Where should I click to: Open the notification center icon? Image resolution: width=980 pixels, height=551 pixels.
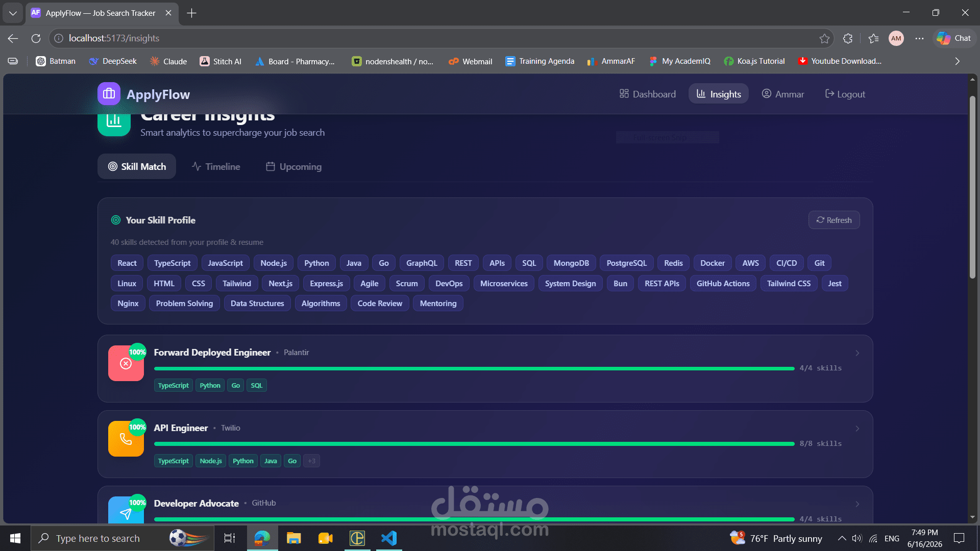[x=959, y=538]
